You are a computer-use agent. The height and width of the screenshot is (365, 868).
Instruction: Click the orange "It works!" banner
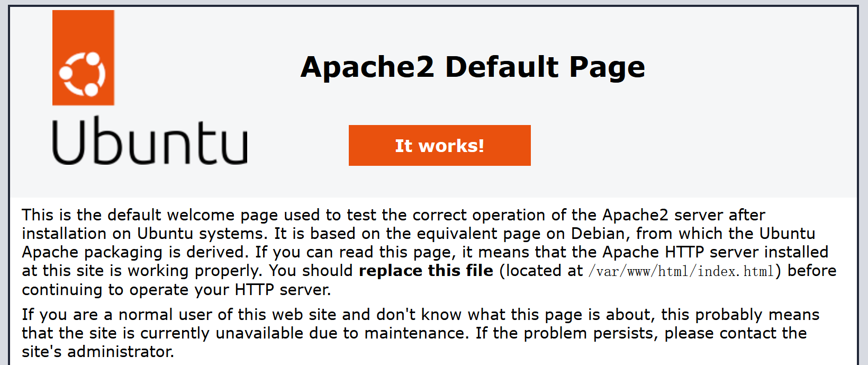[439, 145]
